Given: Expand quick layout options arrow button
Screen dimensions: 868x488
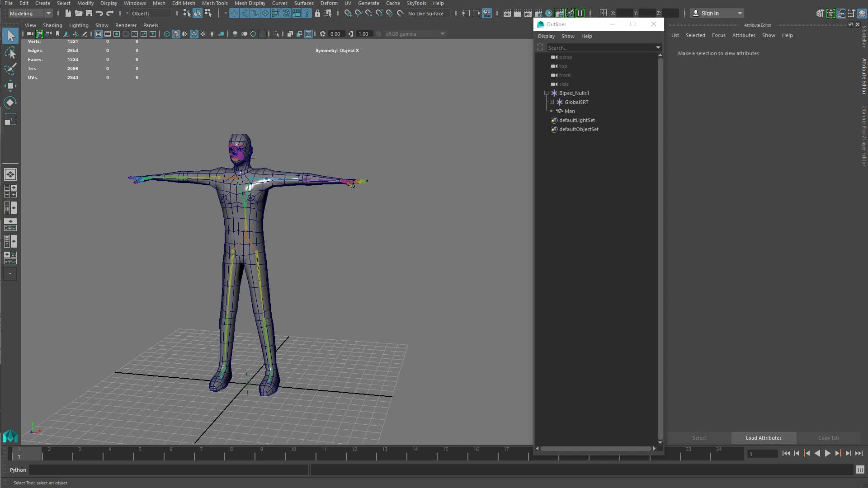Looking at the screenshot, I should click(10, 273).
